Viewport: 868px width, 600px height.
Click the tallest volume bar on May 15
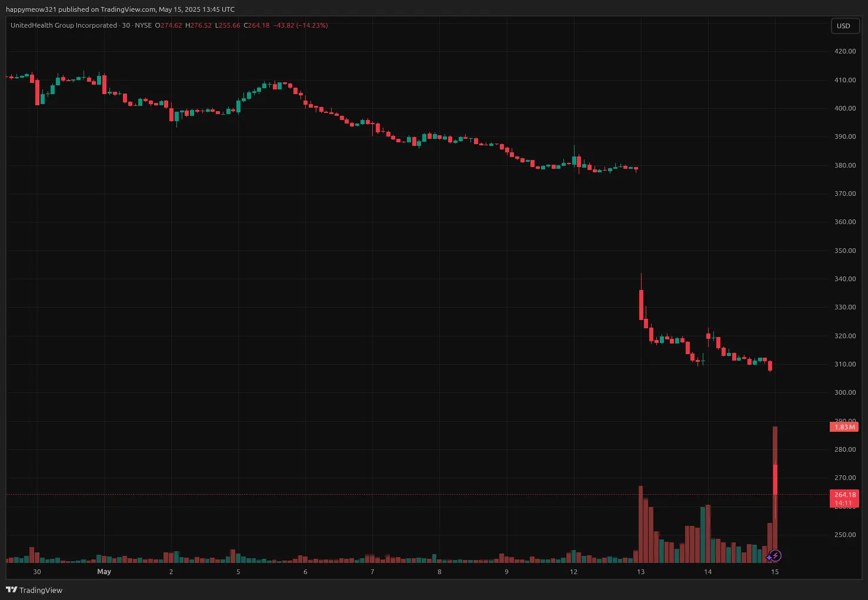pyautogui.click(x=775, y=494)
